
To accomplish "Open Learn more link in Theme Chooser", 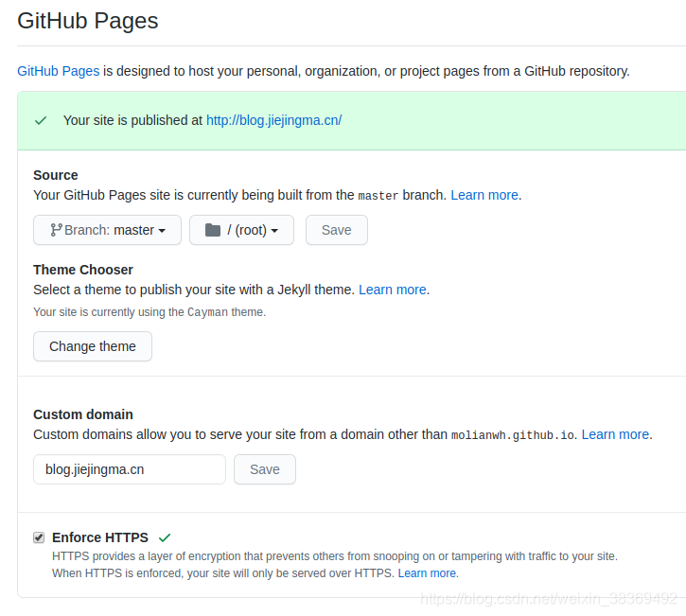I will [393, 290].
